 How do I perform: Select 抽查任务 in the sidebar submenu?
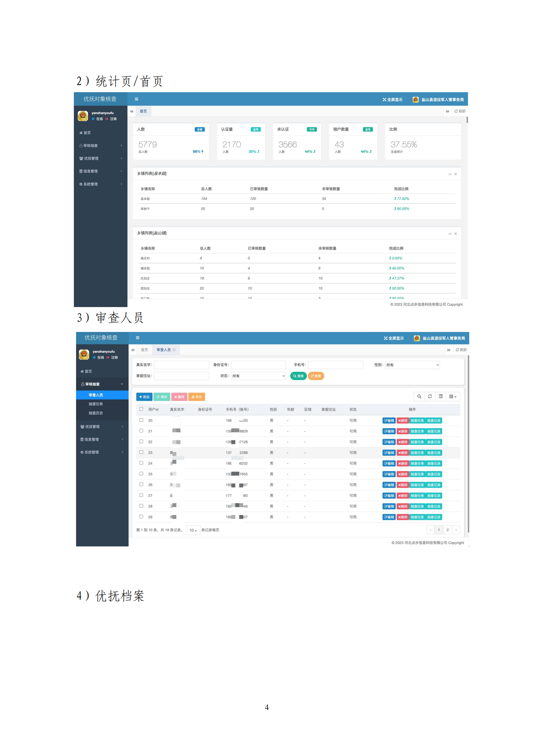[96, 404]
